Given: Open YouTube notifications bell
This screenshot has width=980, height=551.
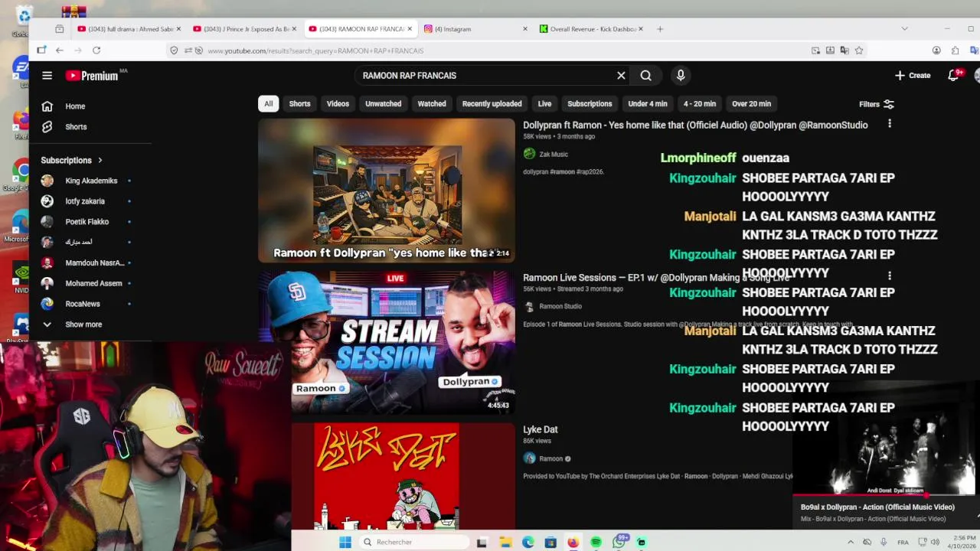Looking at the screenshot, I should (953, 75).
